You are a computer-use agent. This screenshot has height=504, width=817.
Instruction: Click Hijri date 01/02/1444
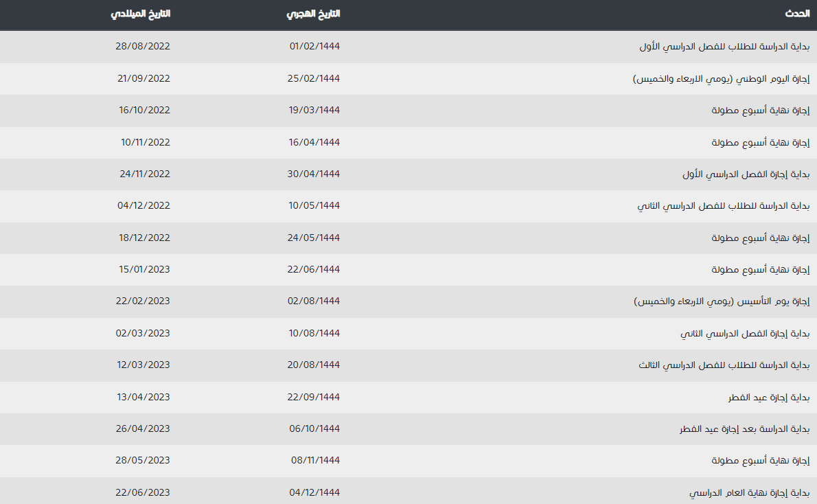(314, 47)
